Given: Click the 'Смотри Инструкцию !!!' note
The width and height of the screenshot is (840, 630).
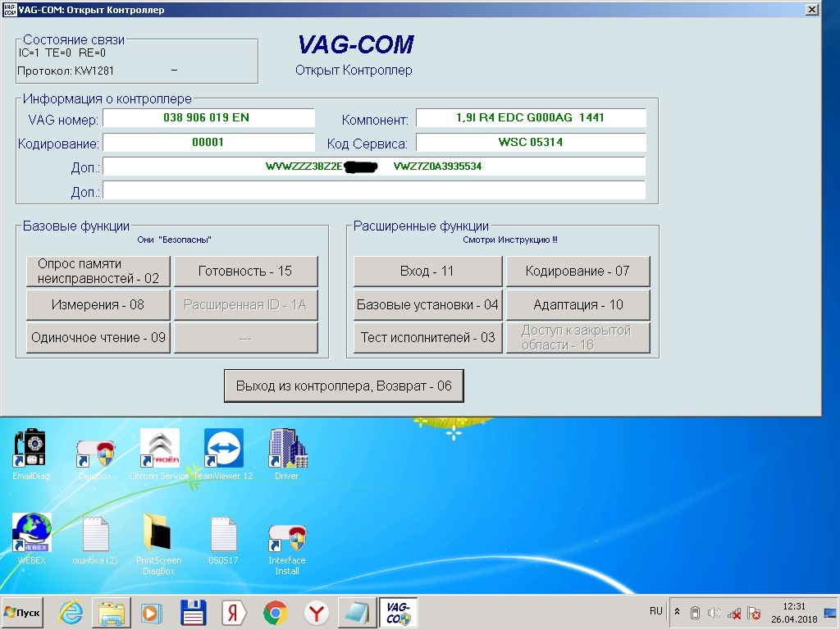Looking at the screenshot, I should pyautogui.click(x=510, y=240).
